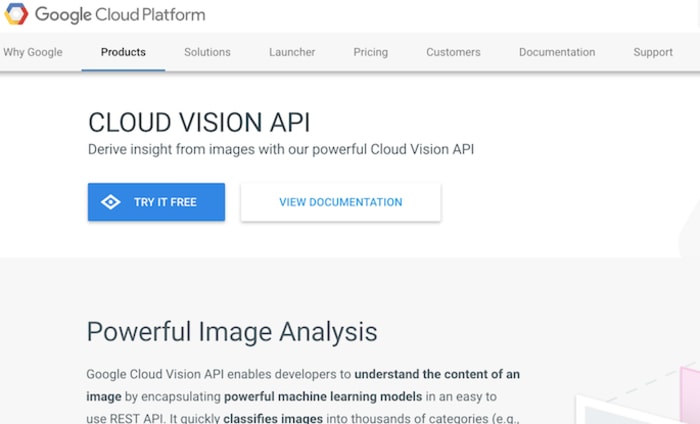The image size is (700, 424).
Task: Go to the Support navigation item
Action: pyautogui.click(x=653, y=52)
